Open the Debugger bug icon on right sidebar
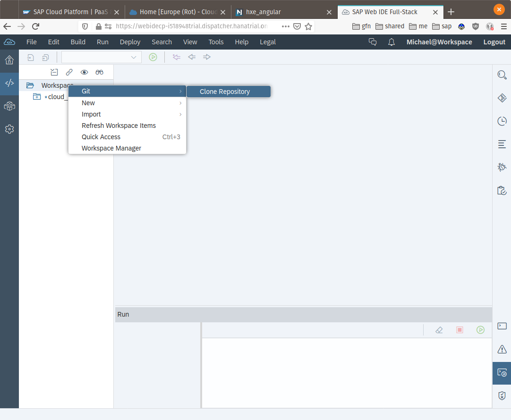 pos(502,167)
